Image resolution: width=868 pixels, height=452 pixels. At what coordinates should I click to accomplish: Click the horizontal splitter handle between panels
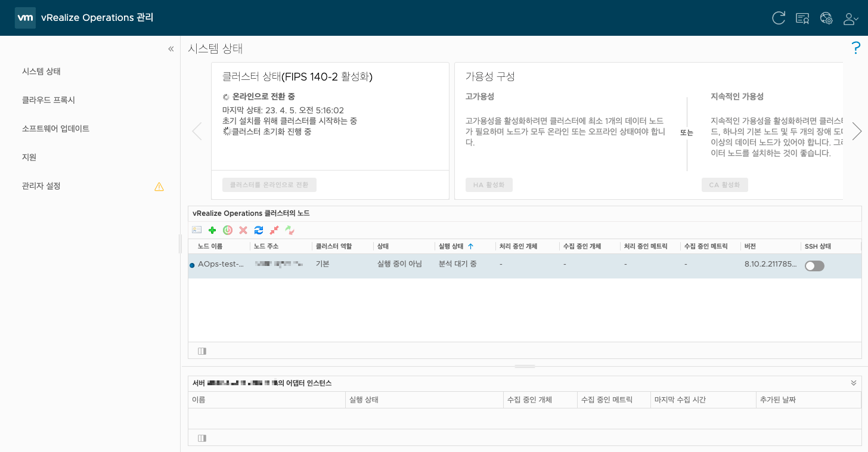525,366
